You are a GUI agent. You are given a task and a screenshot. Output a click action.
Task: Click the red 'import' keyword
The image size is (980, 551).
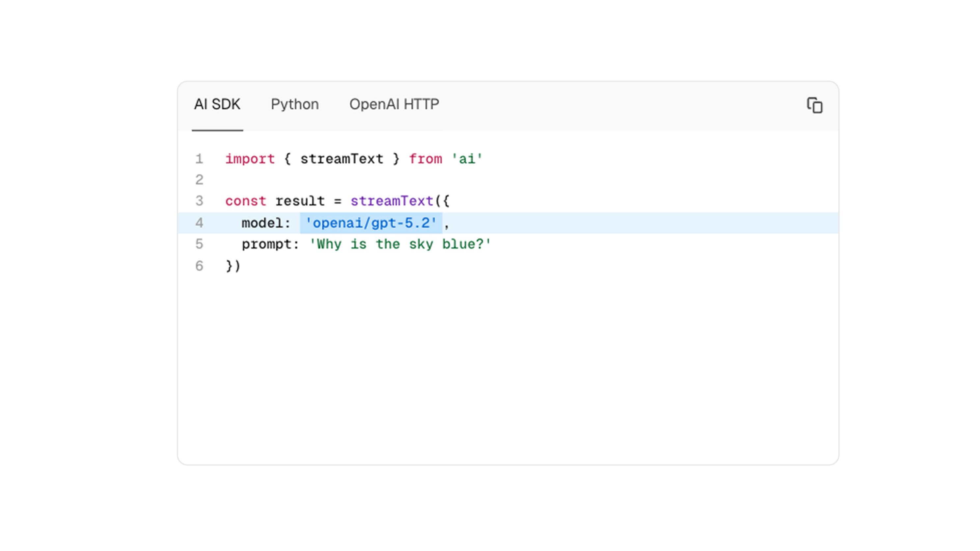pyautogui.click(x=250, y=159)
